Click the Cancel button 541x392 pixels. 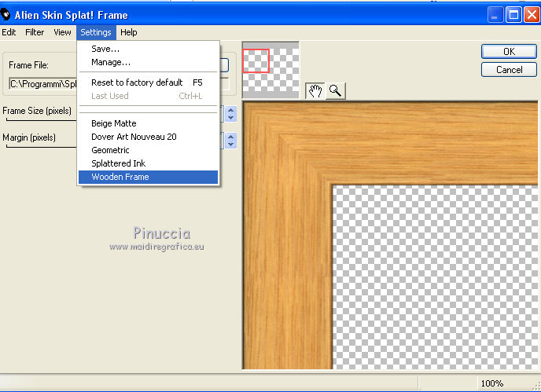(x=509, y=70)
